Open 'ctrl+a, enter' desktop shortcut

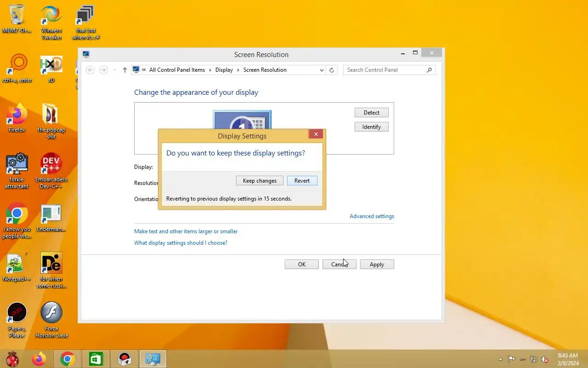(17, 69)
